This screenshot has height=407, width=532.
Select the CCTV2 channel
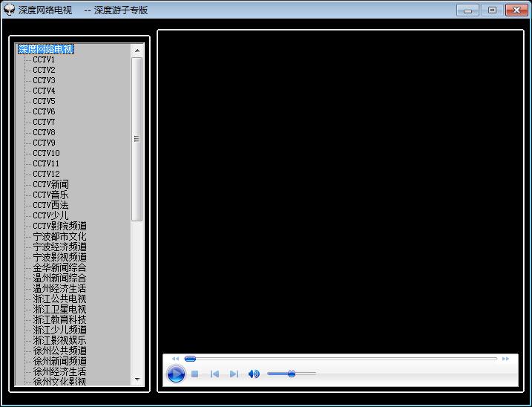click(x=44, y=70)
